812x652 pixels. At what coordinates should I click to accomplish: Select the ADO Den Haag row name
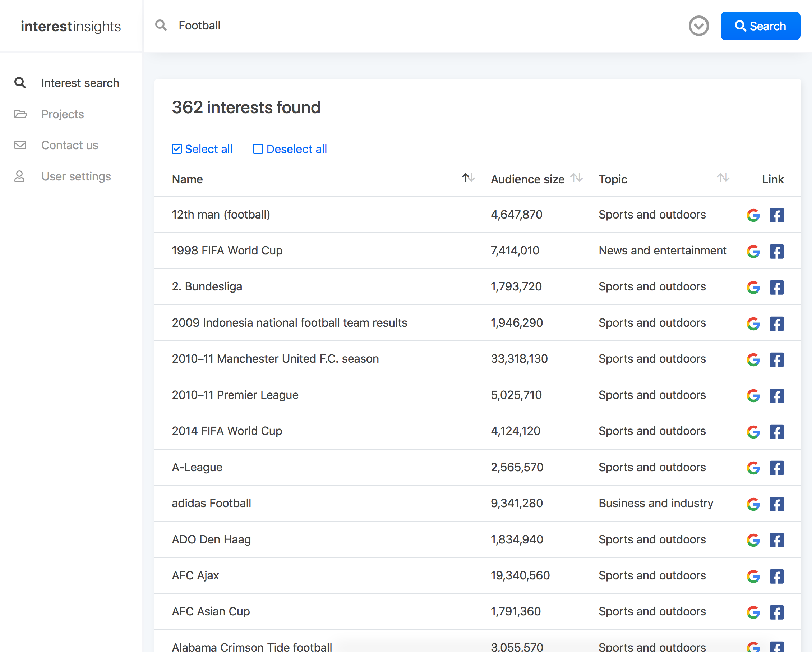211,540
